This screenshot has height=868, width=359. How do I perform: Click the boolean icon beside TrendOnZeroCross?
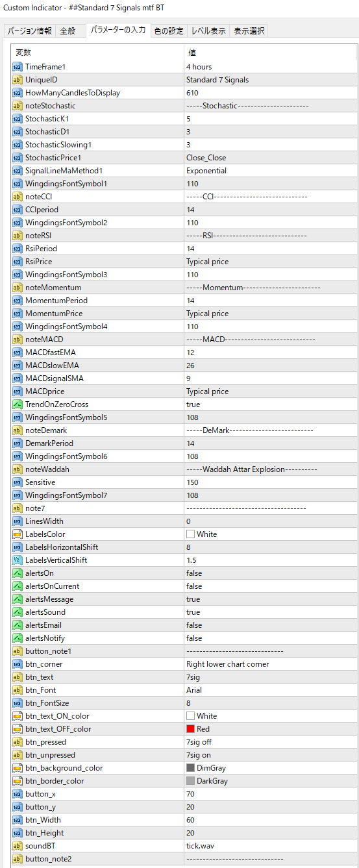tap(18, 404)
